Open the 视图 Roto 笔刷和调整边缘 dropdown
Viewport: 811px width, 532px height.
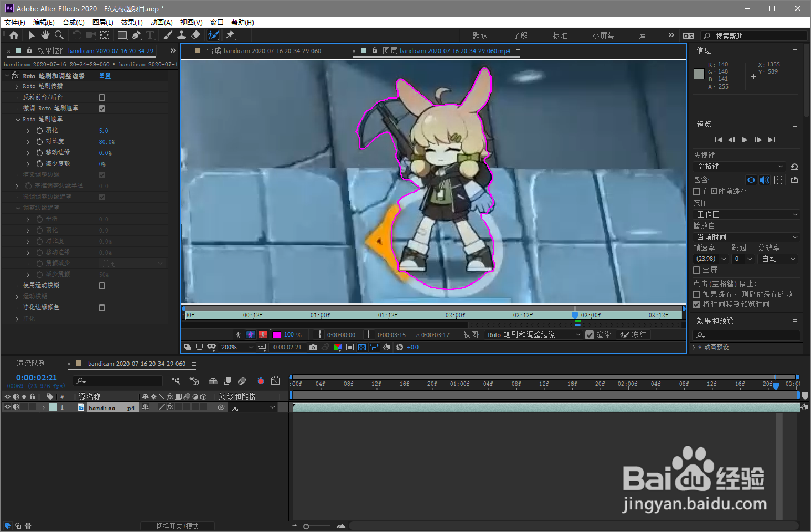(x=534, y=334)
